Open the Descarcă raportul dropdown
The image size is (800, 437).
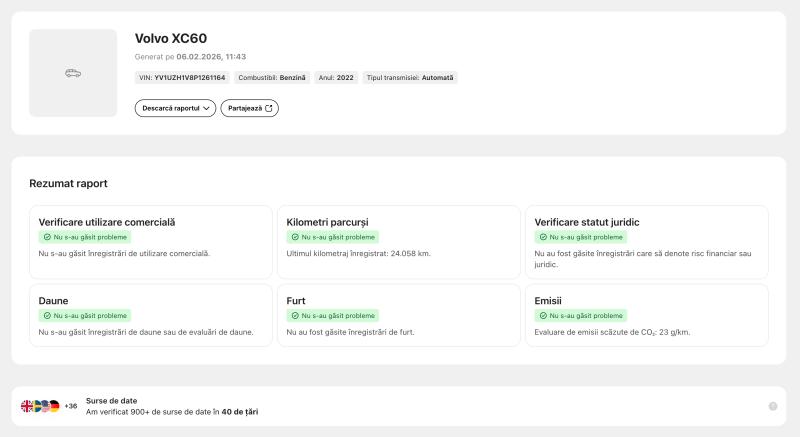(x=175, y=108)
